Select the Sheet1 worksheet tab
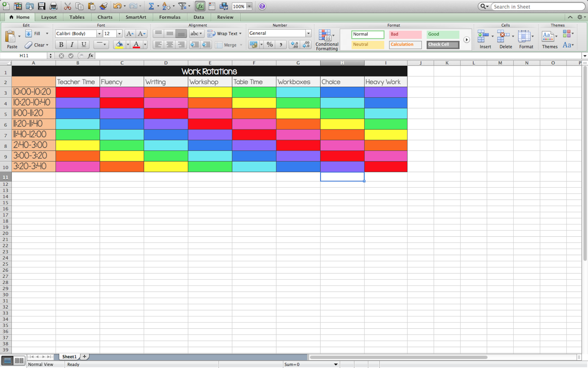Screen dimensions: 588x368 coord(69,357)
